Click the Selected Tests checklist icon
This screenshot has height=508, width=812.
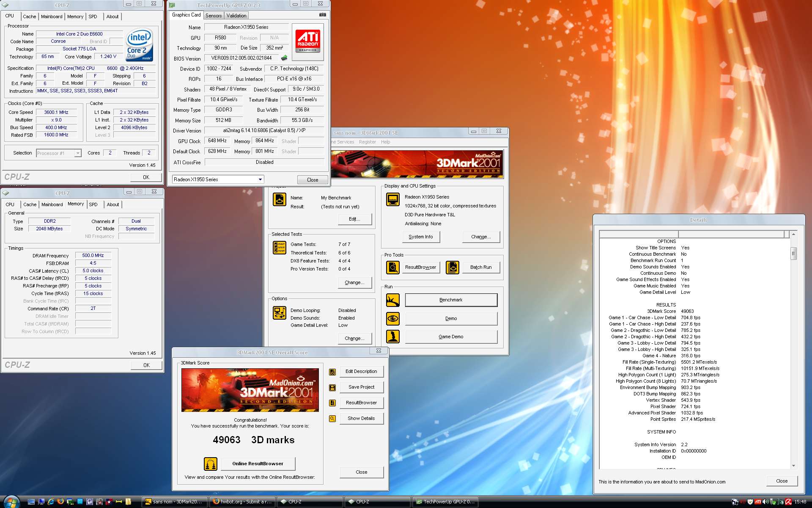(280, 248)
